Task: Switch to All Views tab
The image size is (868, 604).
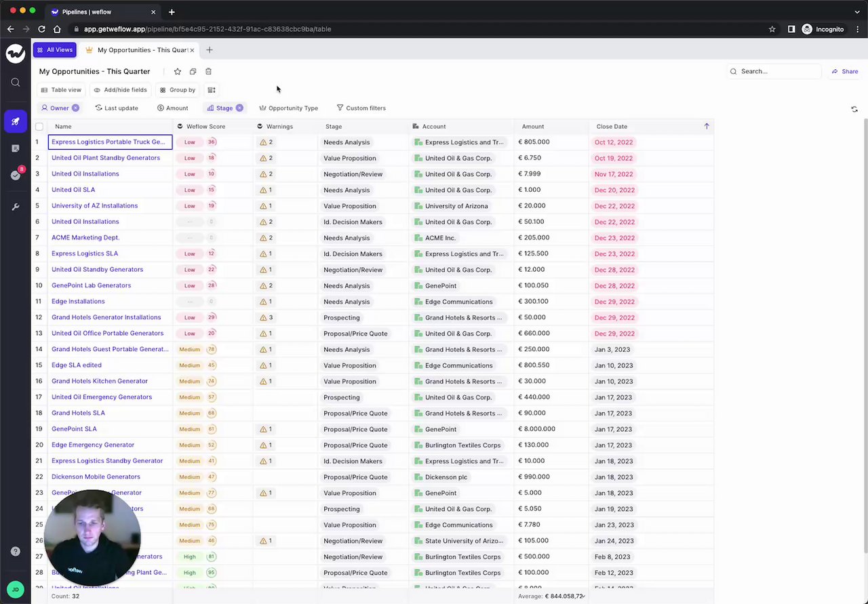Action: 55,50
